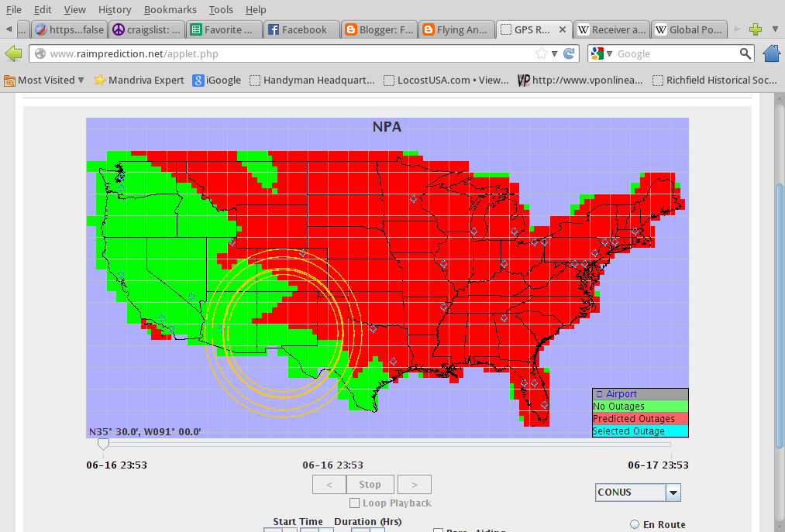This screenshot has width=785, height=532.
Task: Click the time slider handle
Action: pyautogui.click(x=103, y=444)
